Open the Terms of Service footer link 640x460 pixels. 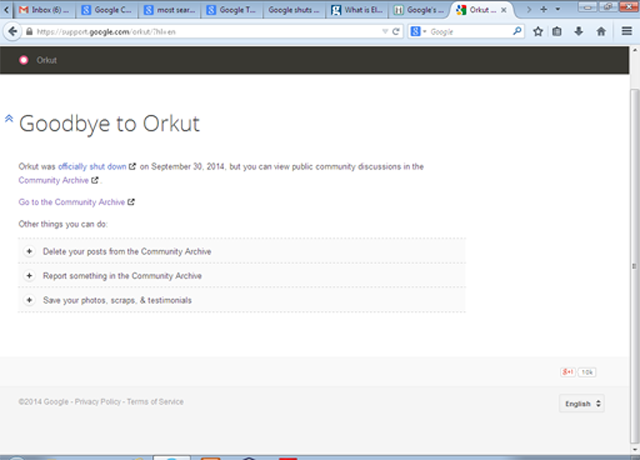pos(155,402)
